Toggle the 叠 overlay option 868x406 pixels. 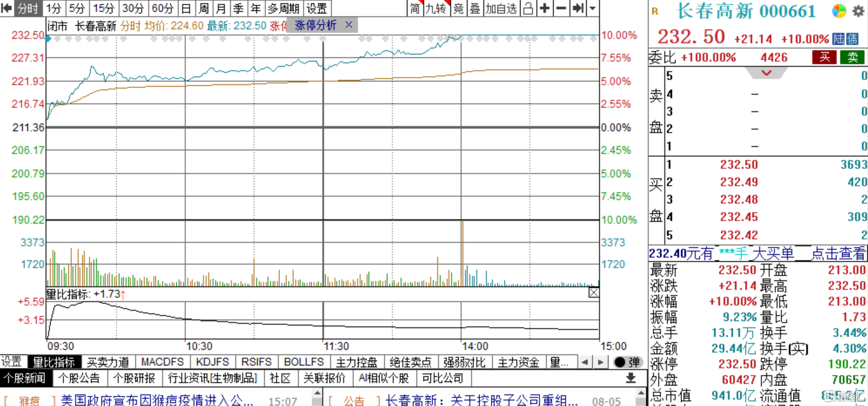[x=475, y=9]
